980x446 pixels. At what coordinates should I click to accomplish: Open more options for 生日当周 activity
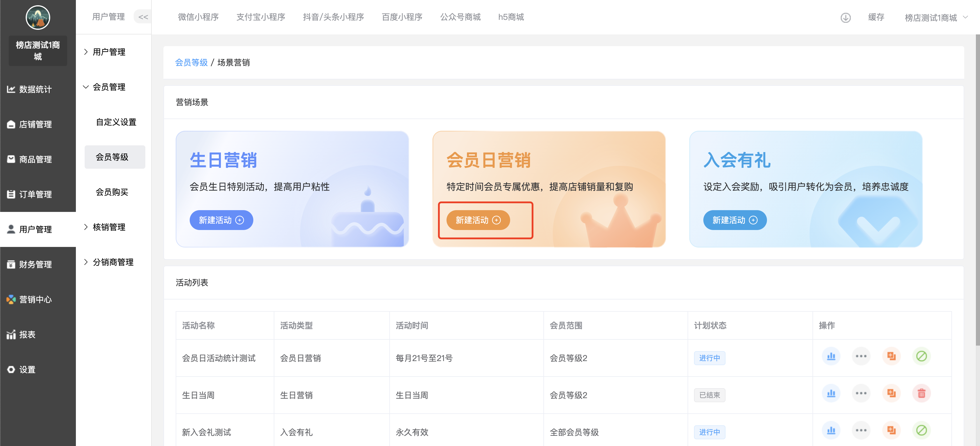click(x=861, y=393)
